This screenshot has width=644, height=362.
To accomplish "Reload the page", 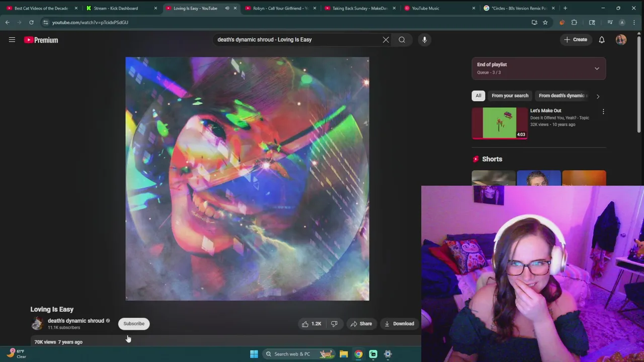I will pyautogui.click(x=31, y=22).
